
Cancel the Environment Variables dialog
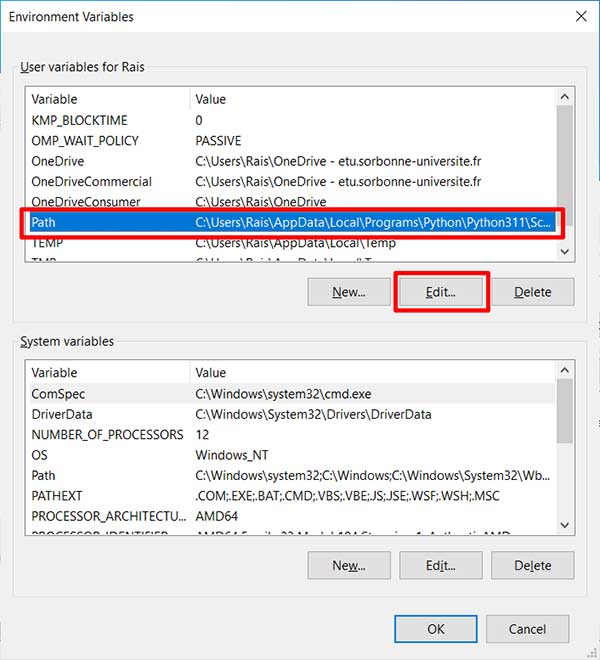point(527,629)
